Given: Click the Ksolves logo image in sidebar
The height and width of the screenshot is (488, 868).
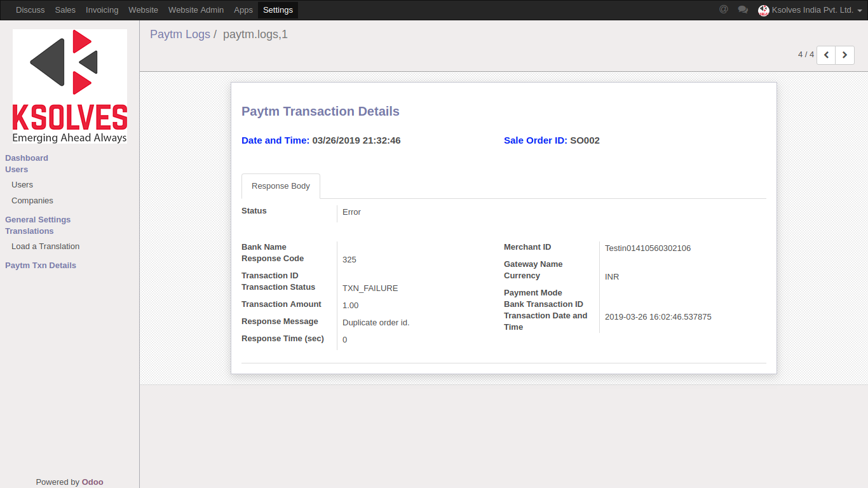Looking at the screenshot, I should pos(70,86).
